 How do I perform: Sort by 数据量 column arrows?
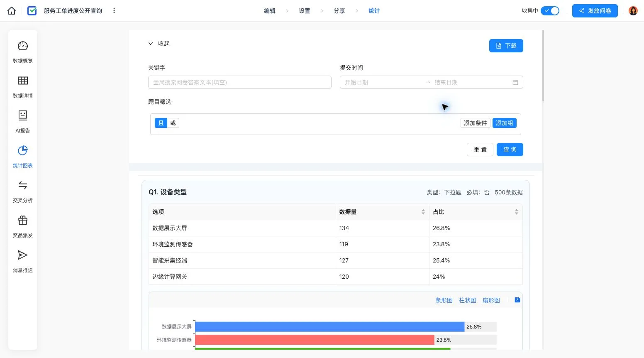[x=423, y=212]
